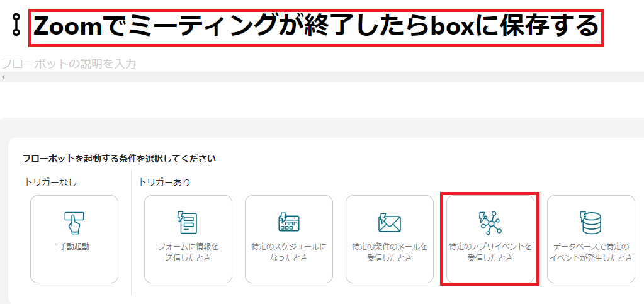Click the form document trigger icon

[188, 223]
